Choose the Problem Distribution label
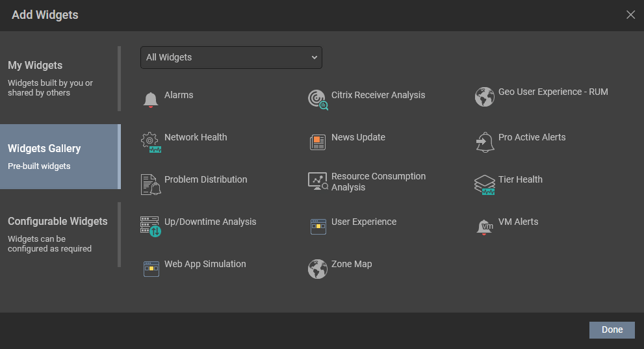The width and height of the screenshot is (644, 349). (206, 179)
